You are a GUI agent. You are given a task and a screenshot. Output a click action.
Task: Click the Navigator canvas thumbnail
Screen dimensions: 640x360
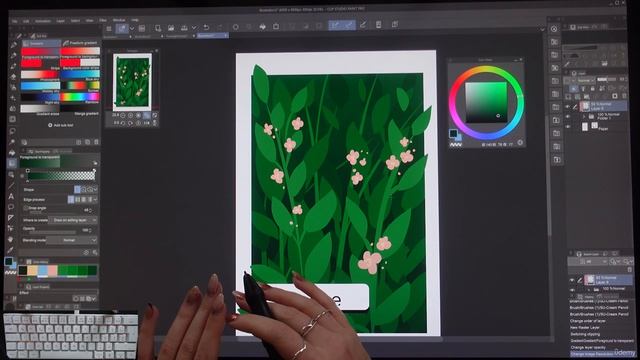tap(132, 81)
